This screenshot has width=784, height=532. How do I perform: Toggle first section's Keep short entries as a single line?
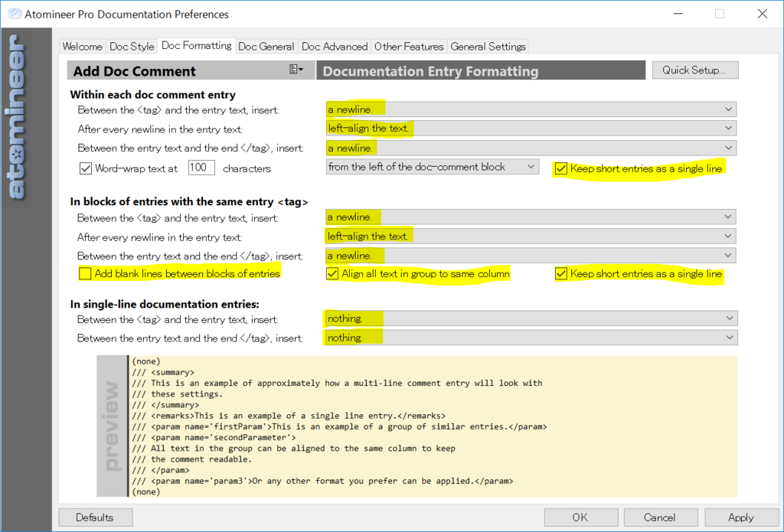[x=561, y=168]
